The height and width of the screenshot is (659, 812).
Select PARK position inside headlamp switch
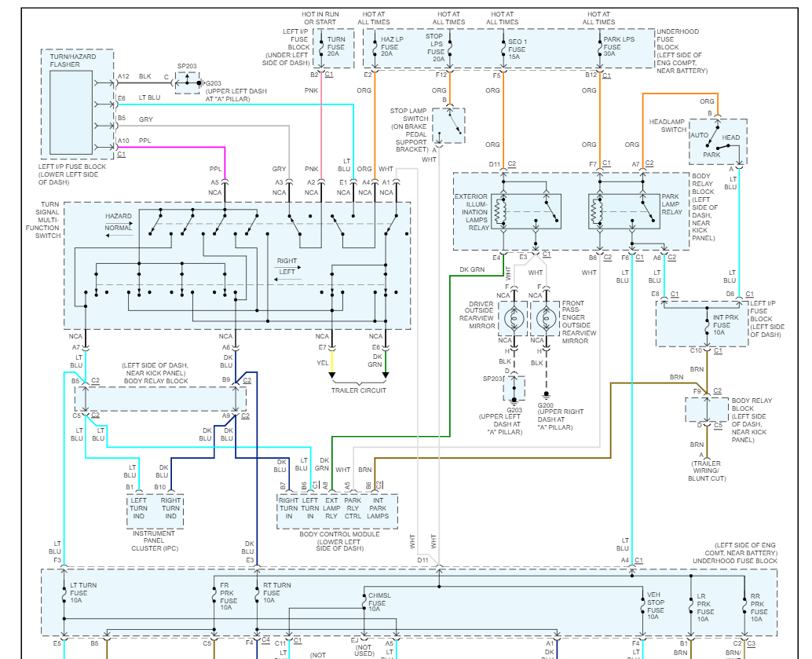[x=711, y=155]
